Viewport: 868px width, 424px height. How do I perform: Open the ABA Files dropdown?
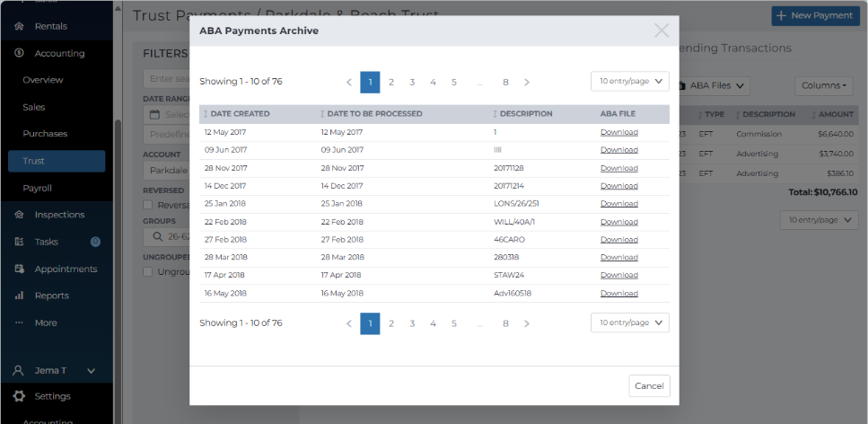[x=715, y=85]
